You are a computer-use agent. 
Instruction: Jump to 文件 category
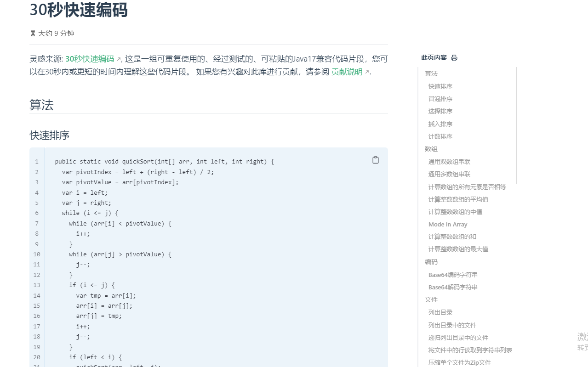431,299
